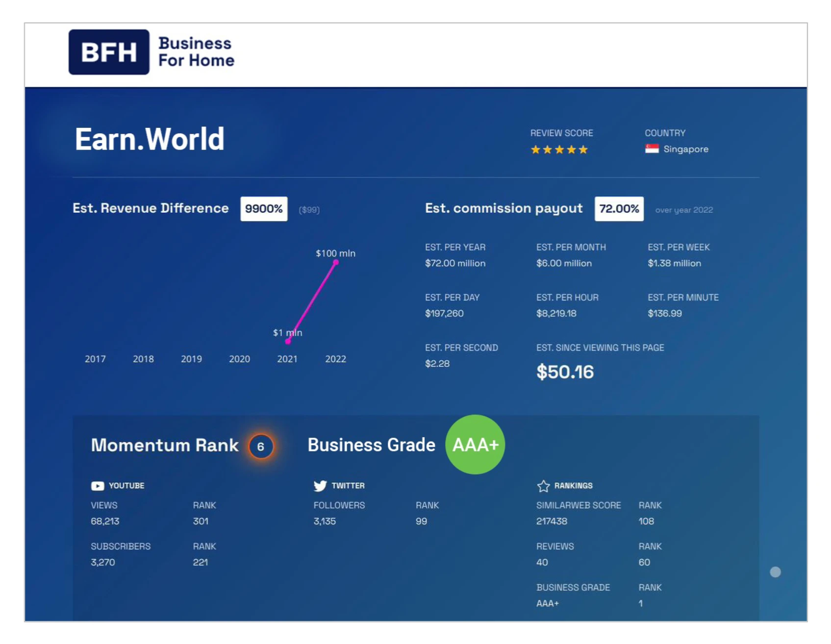Image resolution: width=831 pixels, height=644 pixels.
Task: Click the Singapore country name
Action: click(x=686, y=149)
